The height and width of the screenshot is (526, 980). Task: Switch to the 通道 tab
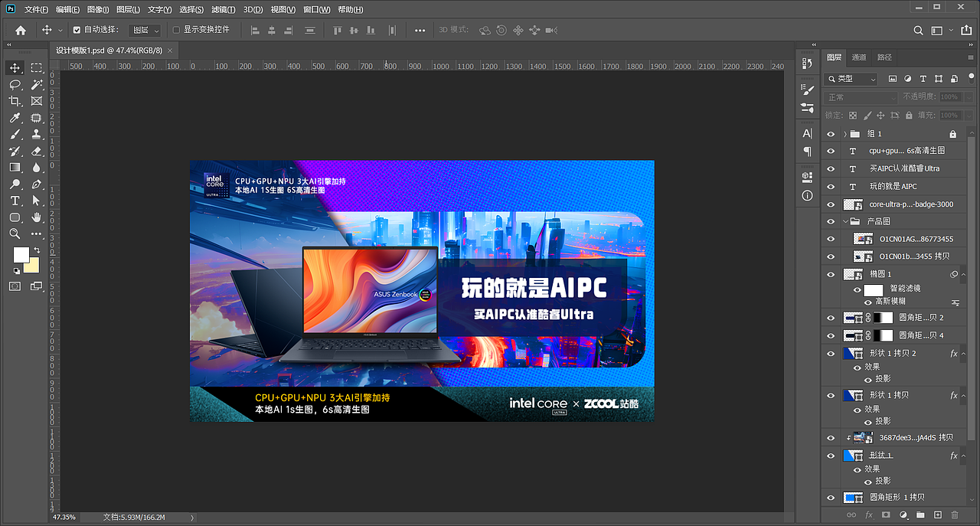pos(859,57)
